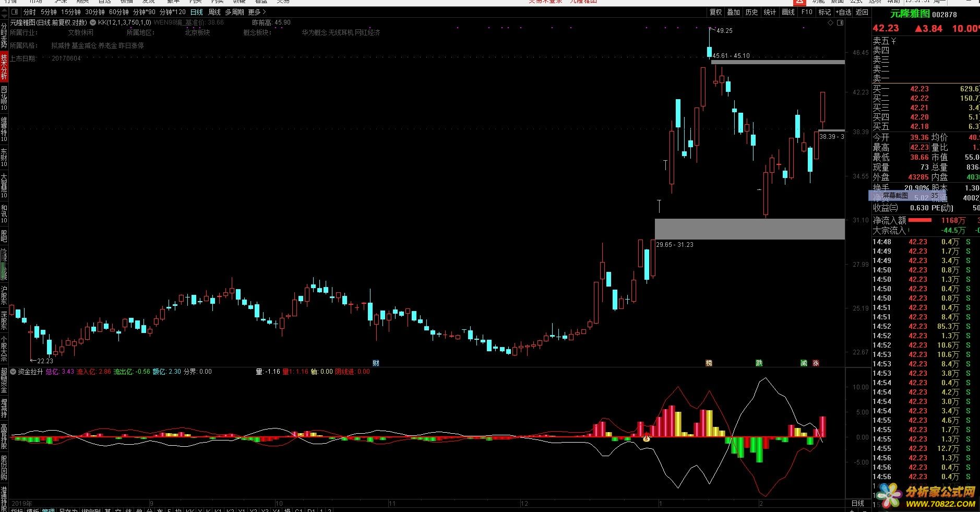Image resolution: width=980 pixels, height=512 pixels.
Task: Open 增减持 sidebar entry
Action: [4, 409]
